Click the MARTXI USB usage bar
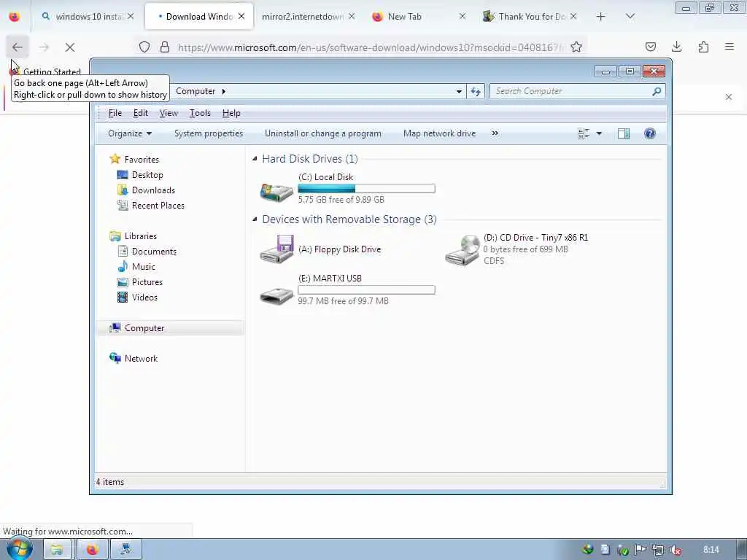 [x=366, y=290]
